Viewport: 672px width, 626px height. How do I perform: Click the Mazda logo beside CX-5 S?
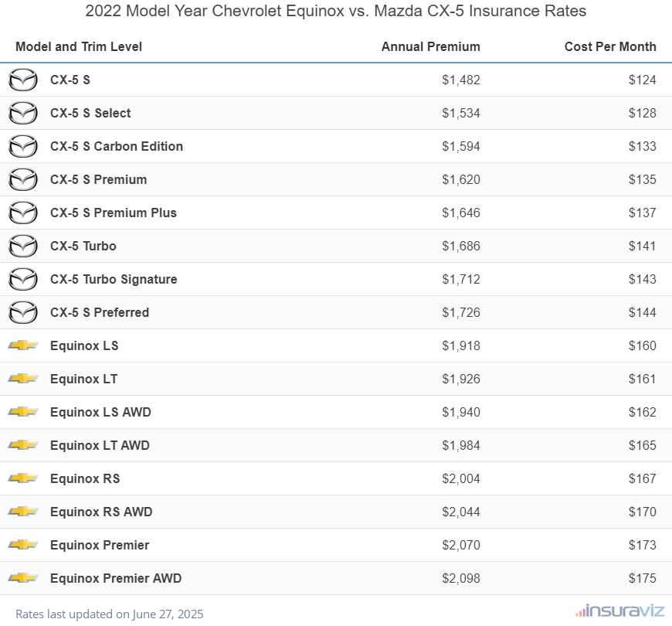click(23, 80)
